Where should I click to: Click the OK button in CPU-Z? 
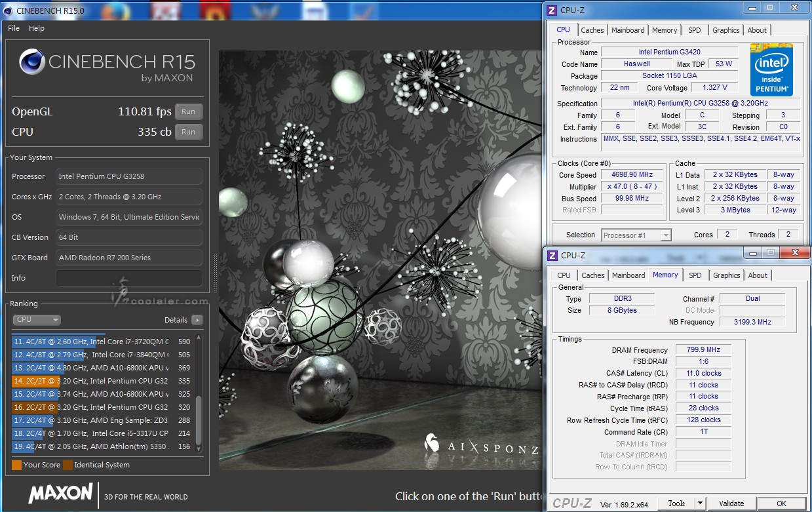click(781, 503)
